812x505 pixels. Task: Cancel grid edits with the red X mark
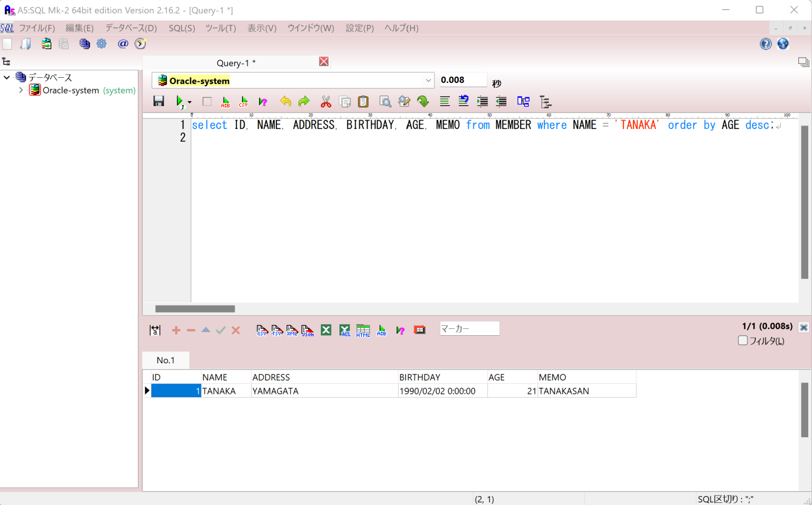click(235, 330)
